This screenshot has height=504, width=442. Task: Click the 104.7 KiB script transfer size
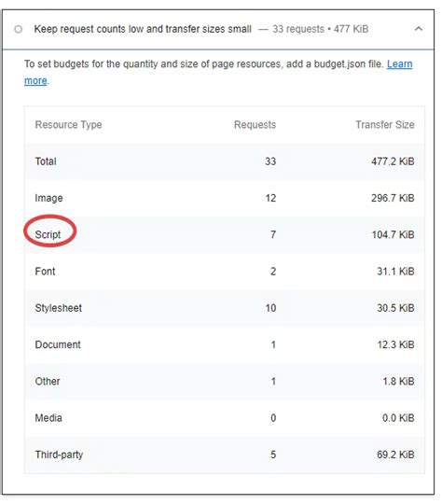tap(393, 234)
